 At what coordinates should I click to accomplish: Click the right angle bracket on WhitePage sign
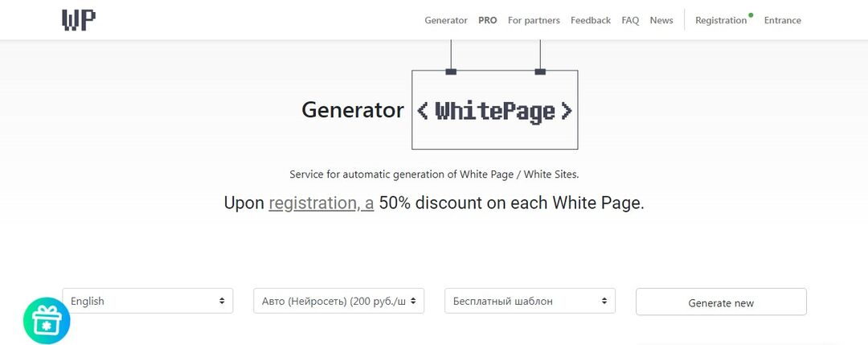coord(567,111)
